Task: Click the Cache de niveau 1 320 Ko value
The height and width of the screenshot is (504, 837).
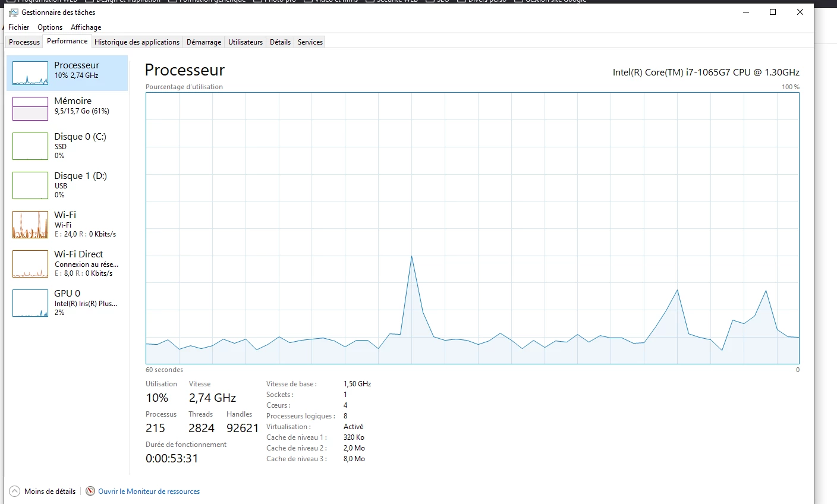Action: [x=354, y=437]
